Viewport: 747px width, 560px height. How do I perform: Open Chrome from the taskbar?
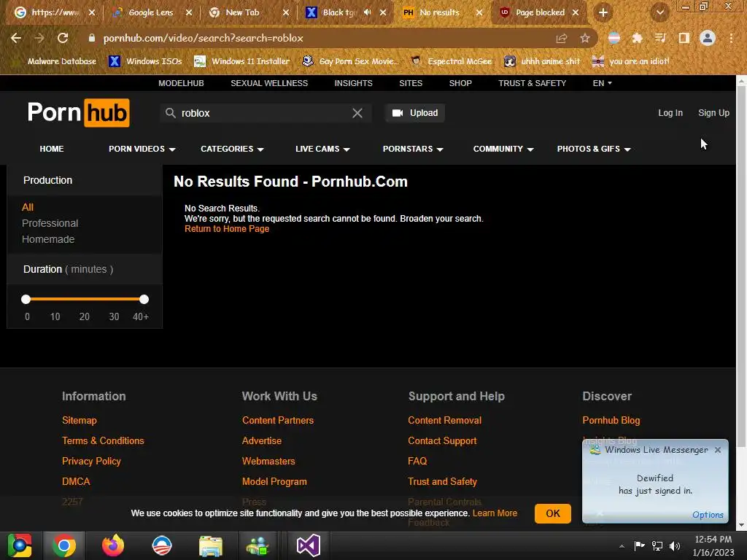pyautogui.click(x=64, y=545)
